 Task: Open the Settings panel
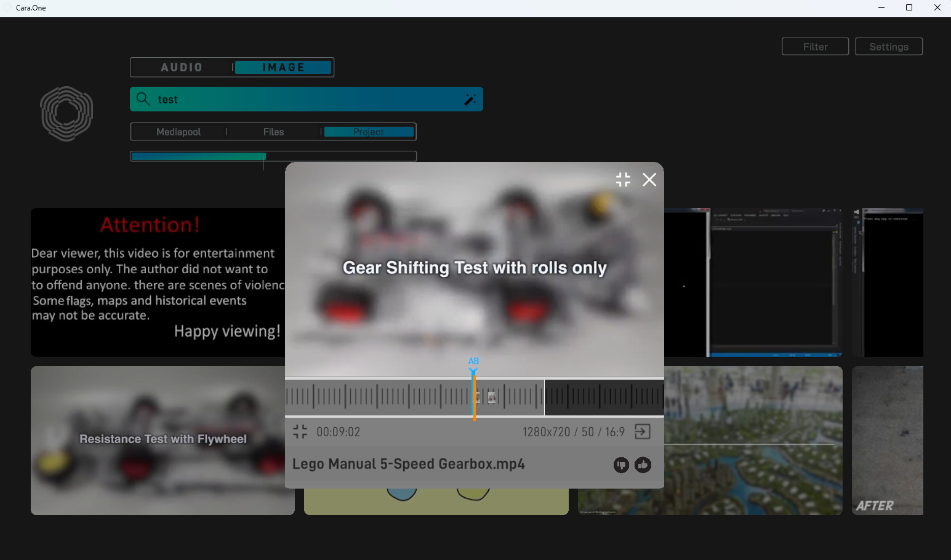tap(889, 47)
